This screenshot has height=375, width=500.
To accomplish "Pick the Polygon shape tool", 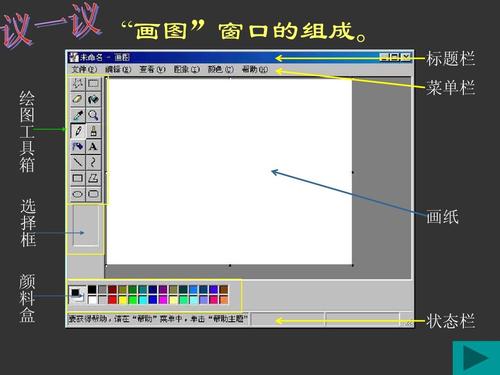I will pos(93,178).
